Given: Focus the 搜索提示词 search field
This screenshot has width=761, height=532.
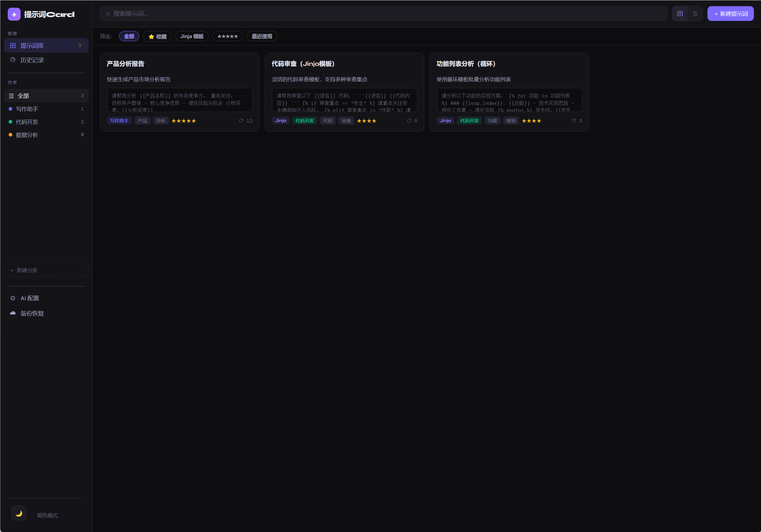Looking at the screenshot, I should point(383,14).
